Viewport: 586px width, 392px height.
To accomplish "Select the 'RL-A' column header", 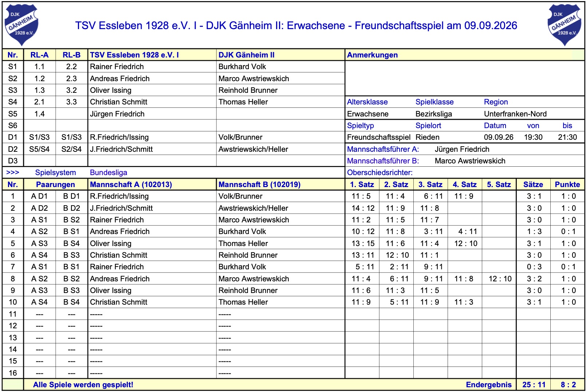I will tap(39, 55).
